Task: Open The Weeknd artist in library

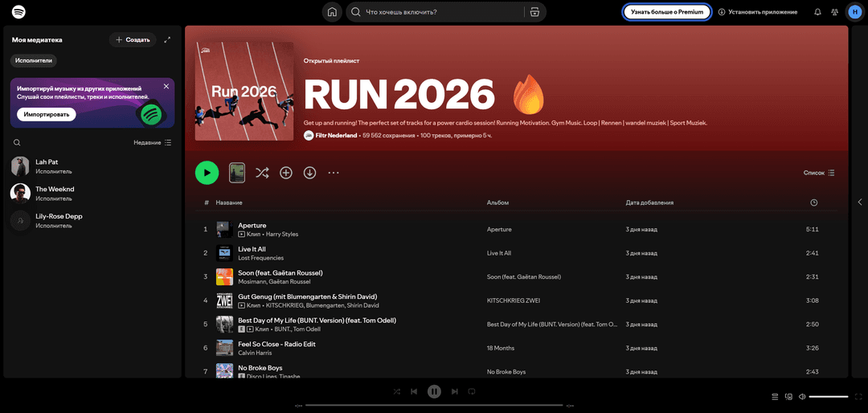Action: click(92, 193)
